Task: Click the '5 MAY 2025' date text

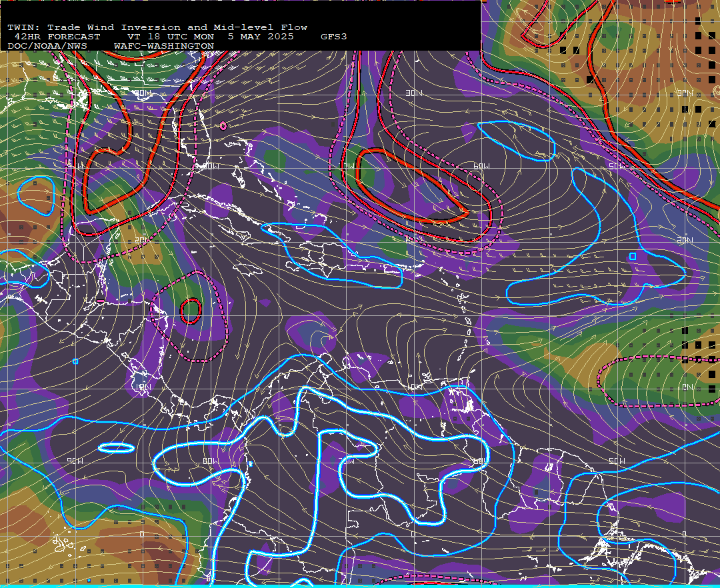Action: 261,37
